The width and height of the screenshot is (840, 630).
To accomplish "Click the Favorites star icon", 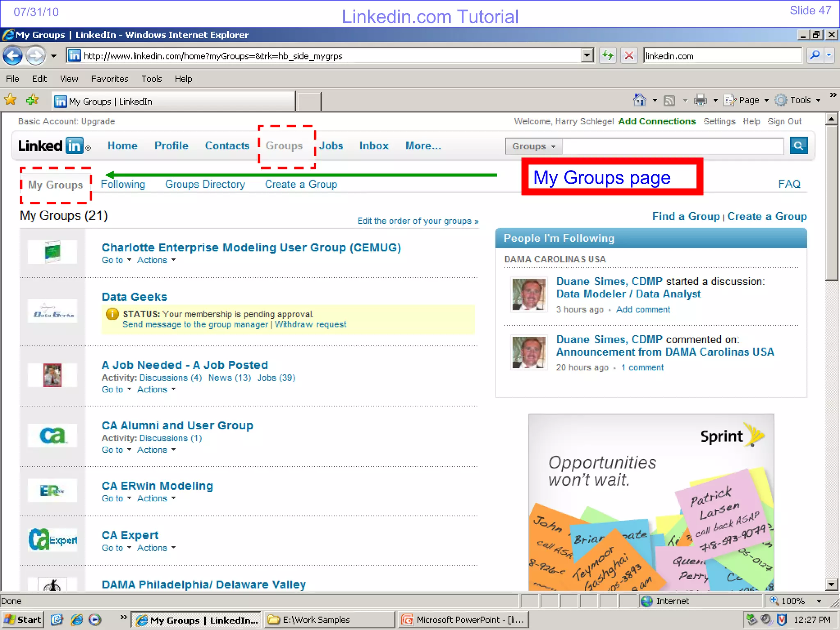I will click(x=10, y=100).
